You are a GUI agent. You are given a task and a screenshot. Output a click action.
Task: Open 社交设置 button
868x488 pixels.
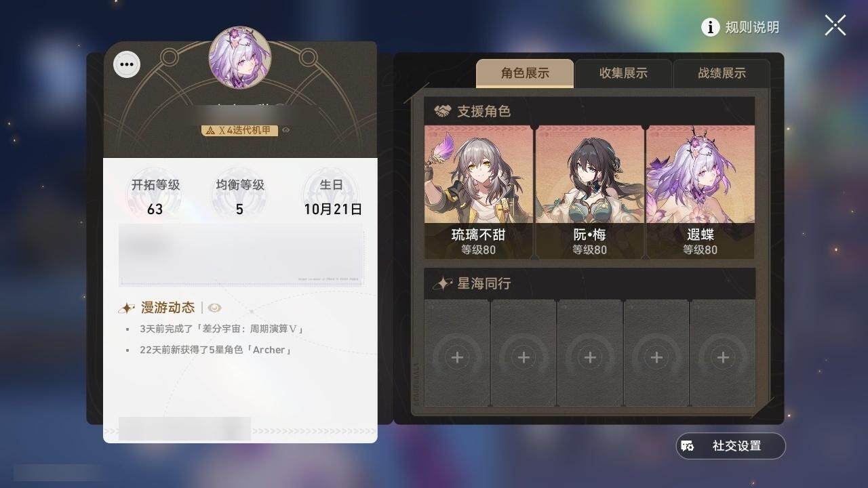point(731,446)
